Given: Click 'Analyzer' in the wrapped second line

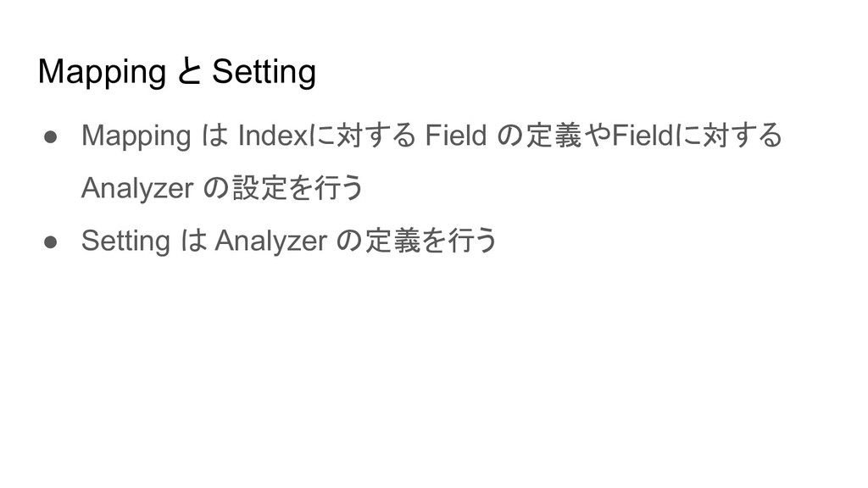Looking at the screenshot, I should [137, 188].
